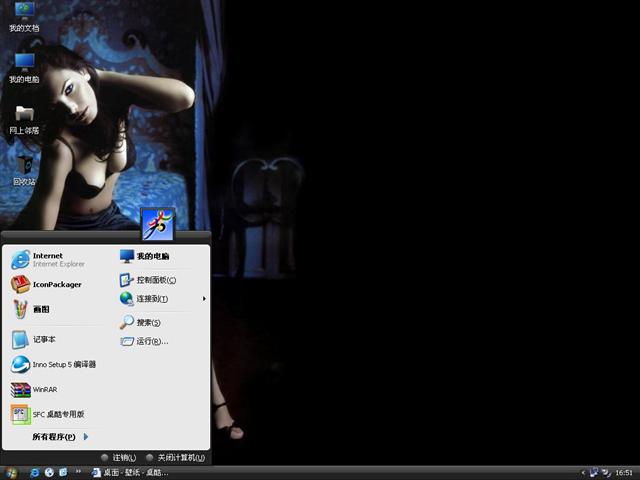Open 搜索(S) search from the start menu
The height and width of the screenshot is (480, 640).
[x=140, y=322]
